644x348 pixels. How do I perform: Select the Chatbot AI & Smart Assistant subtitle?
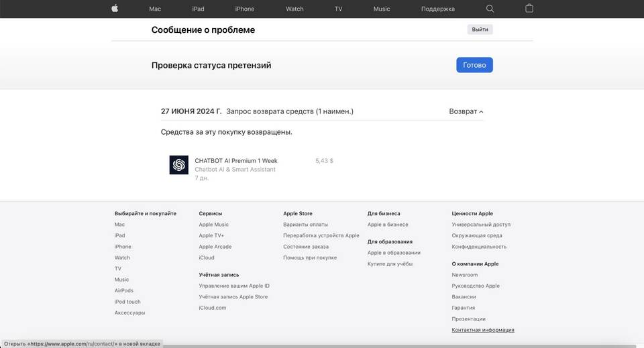tap(235, 169)
